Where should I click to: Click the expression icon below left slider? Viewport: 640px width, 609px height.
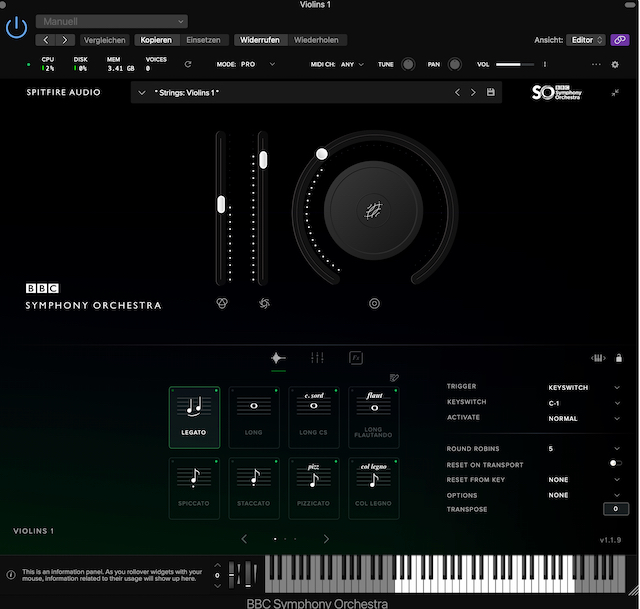(222, 303)
